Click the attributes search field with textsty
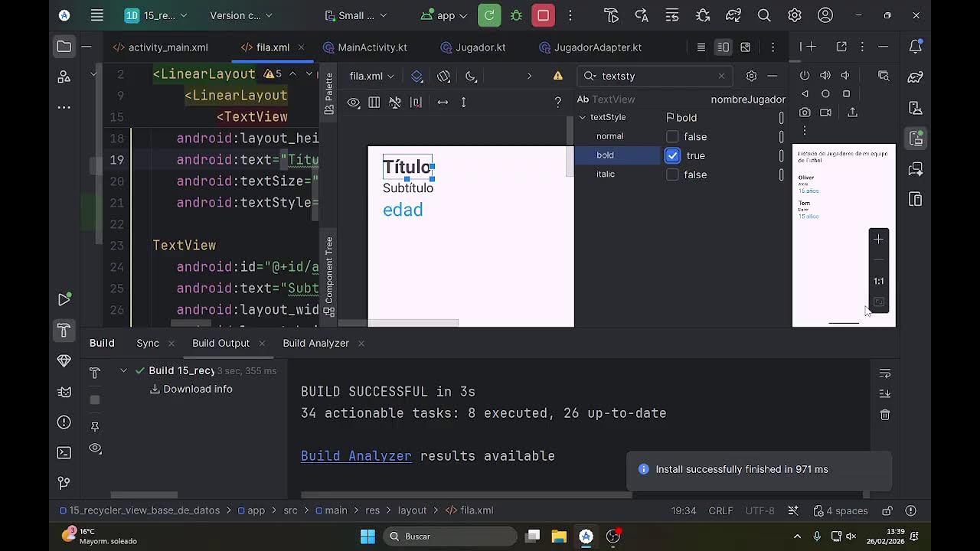The image size is (980, 551). click(655, 76)
